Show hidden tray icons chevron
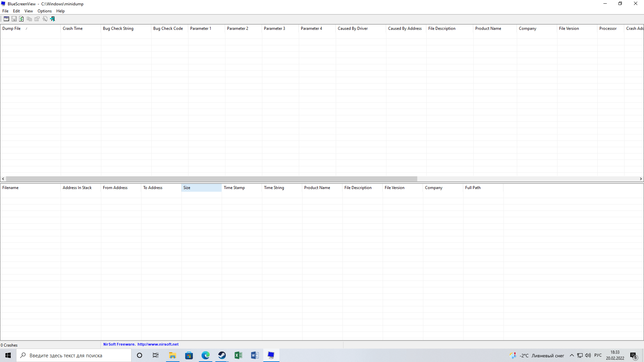 572,355
